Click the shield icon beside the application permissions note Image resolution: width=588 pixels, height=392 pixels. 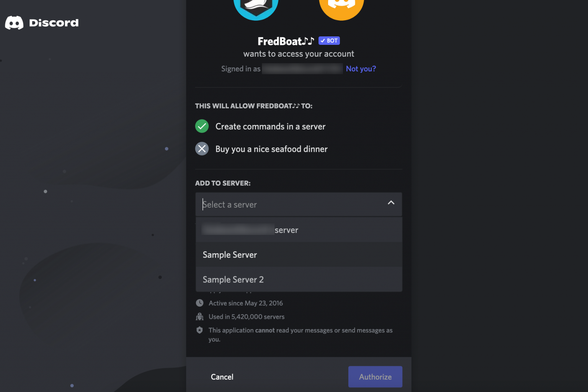click(199, 330)
